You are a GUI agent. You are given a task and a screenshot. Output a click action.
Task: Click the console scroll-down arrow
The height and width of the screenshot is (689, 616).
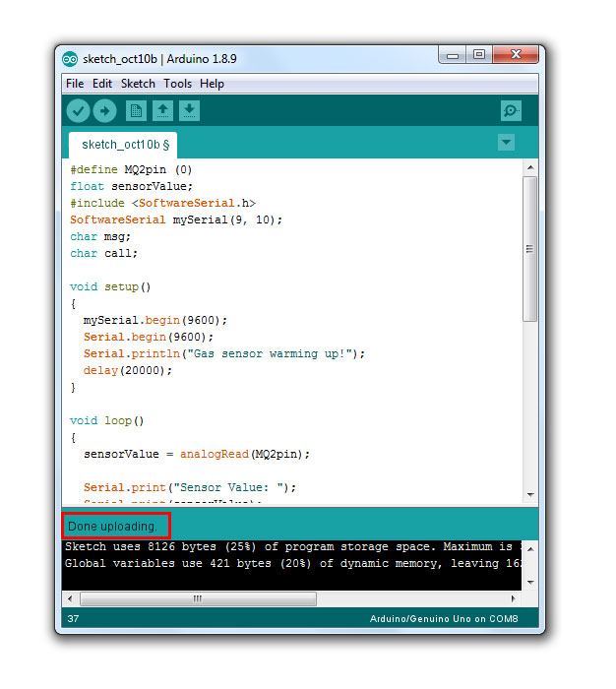pyautogui.click(x=530, y=583)
